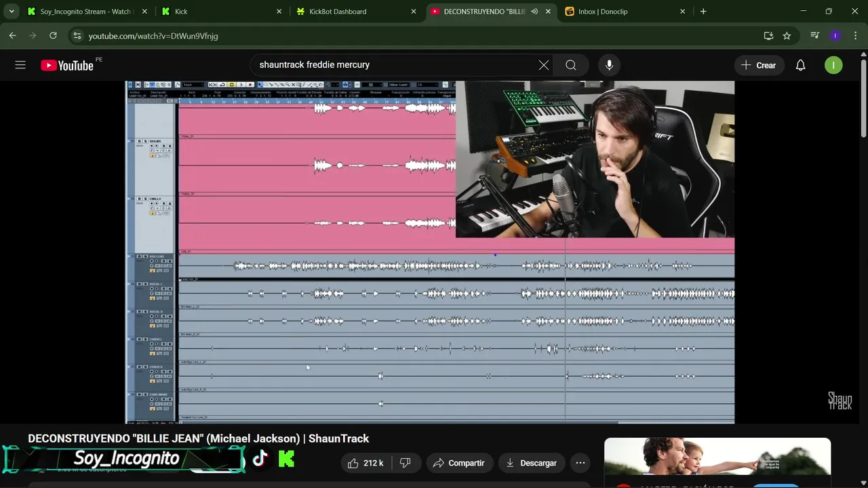Click the green Kick logo in overlay

pos(286,459)
